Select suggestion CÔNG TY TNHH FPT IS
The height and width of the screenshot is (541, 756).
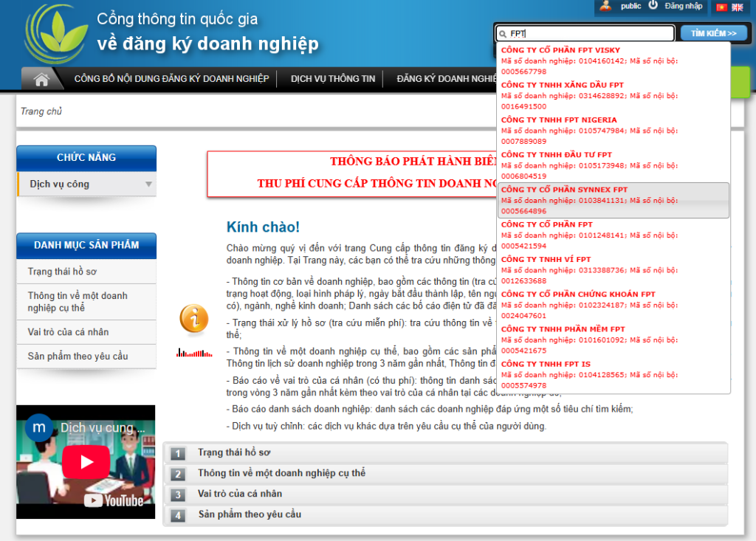pyautogui.click(x=614, y=375)
